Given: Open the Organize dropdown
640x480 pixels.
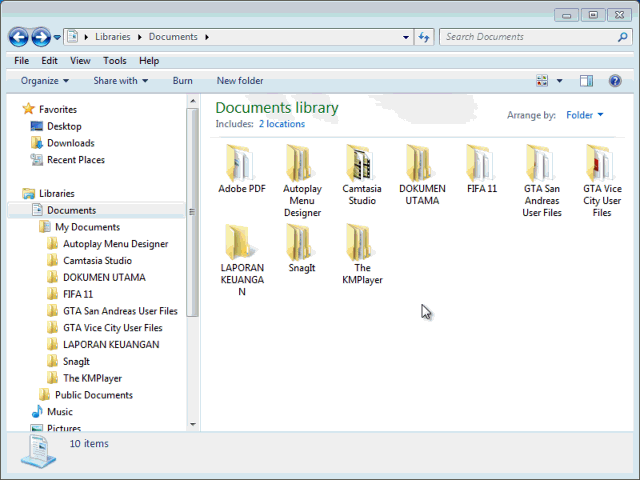Looking at the screenshot, I should point(45,81).
